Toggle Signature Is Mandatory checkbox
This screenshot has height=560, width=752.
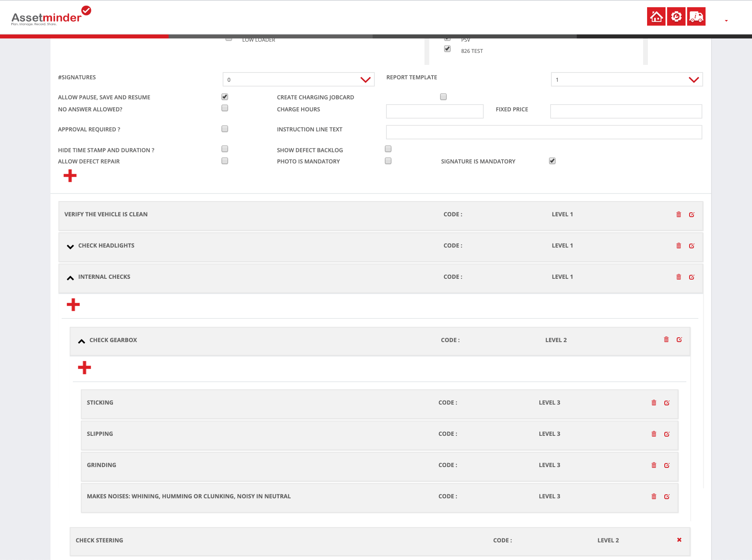[552, 161]
